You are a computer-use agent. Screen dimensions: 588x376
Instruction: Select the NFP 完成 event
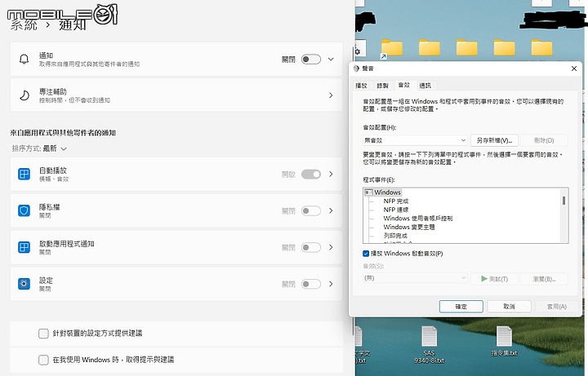pyautogui.click(x=396, y=201)
